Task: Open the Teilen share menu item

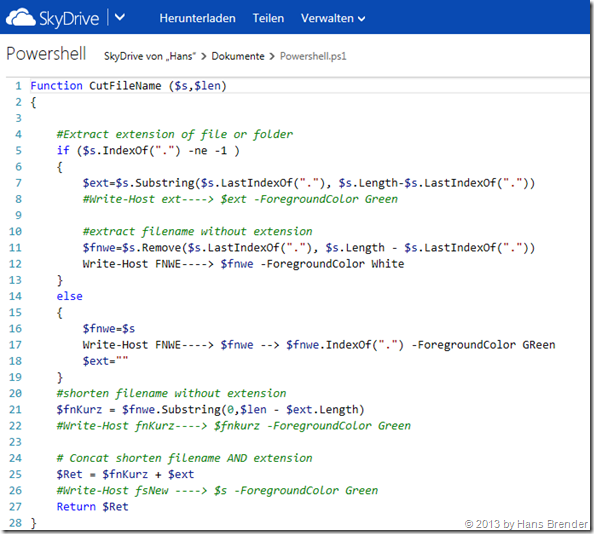Action: click(x=268, y=18)
